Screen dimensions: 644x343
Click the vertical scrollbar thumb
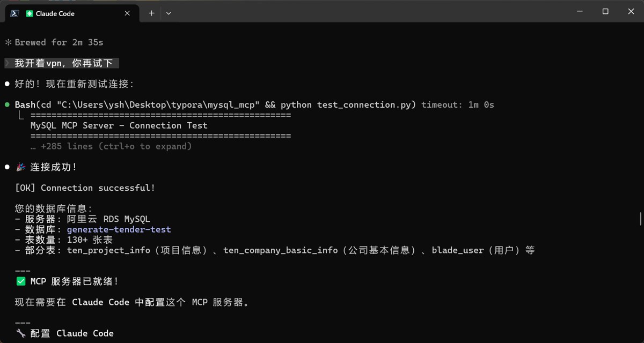640,219
